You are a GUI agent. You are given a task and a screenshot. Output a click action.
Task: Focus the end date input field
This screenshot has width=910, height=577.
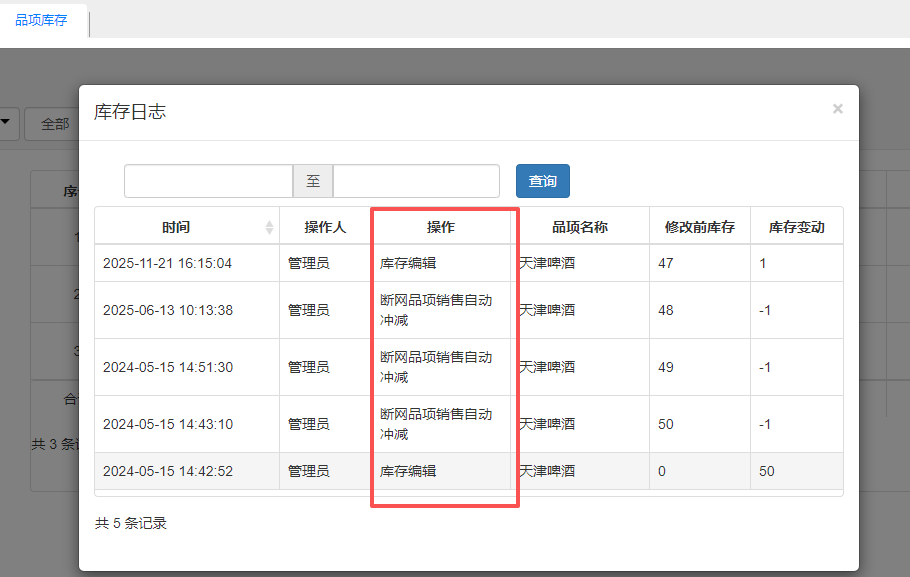416,181
